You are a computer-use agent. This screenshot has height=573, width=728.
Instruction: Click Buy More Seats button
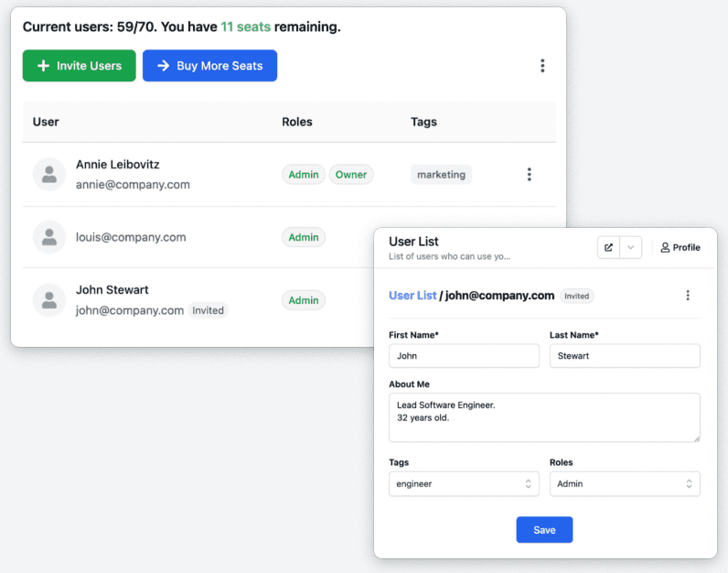209,66
